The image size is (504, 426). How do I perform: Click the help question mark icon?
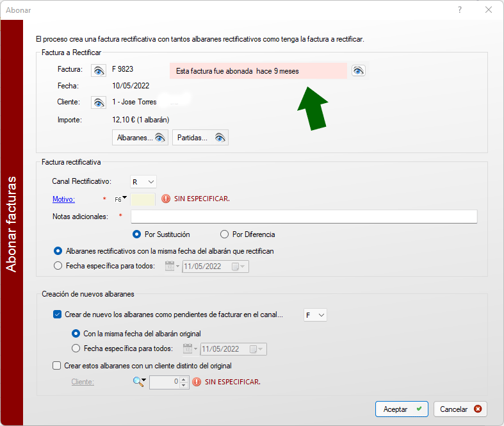click(460, 10)
